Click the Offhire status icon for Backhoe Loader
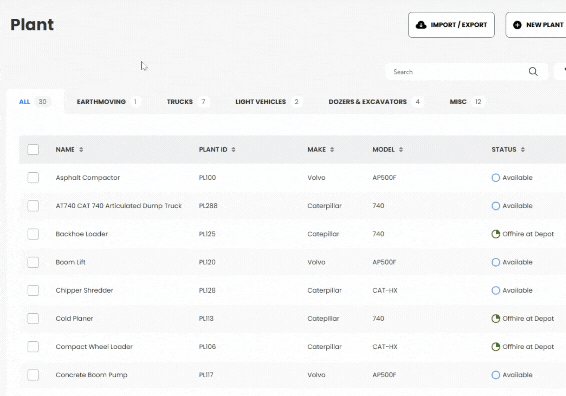This screenshot has width=566, height=396. pos(496,234)
